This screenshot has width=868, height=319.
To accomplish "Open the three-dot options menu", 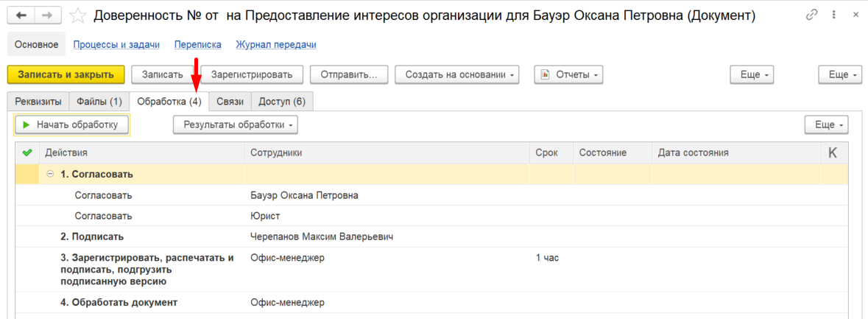I will (x=833, y=15).
